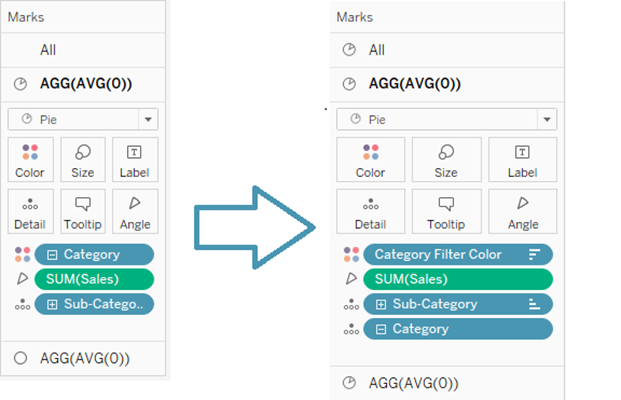Collapse the Category pill in left panel
The image size is (621, 400).
point(52,255)
